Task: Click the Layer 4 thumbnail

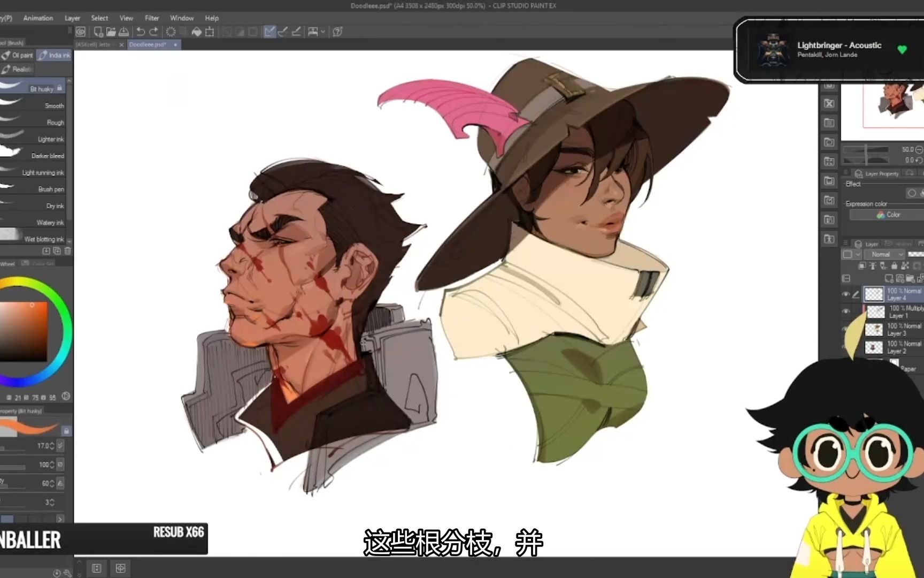Action: point(874,294)
